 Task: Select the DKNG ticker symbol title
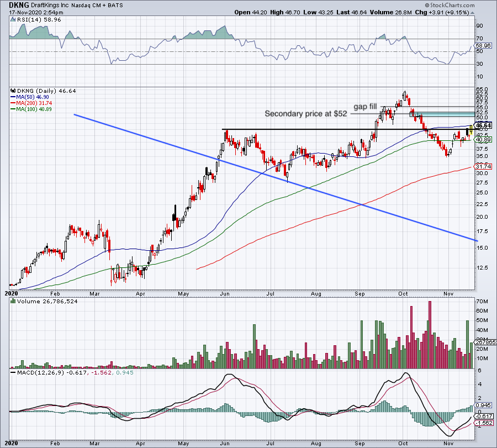19,5
